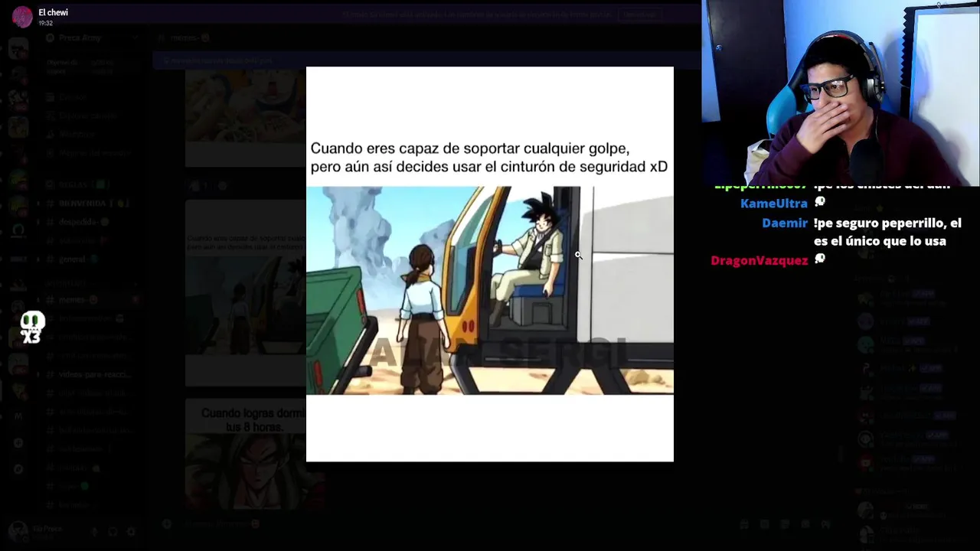Click the streamer webcam feed
Viewport: 980px width, 551px height.
(x=841, y=93)
